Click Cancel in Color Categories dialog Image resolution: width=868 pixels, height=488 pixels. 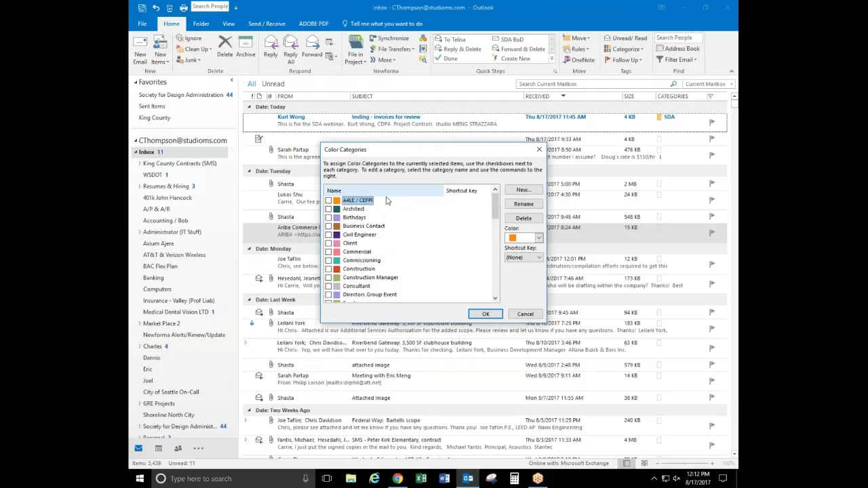pos(526,314)
